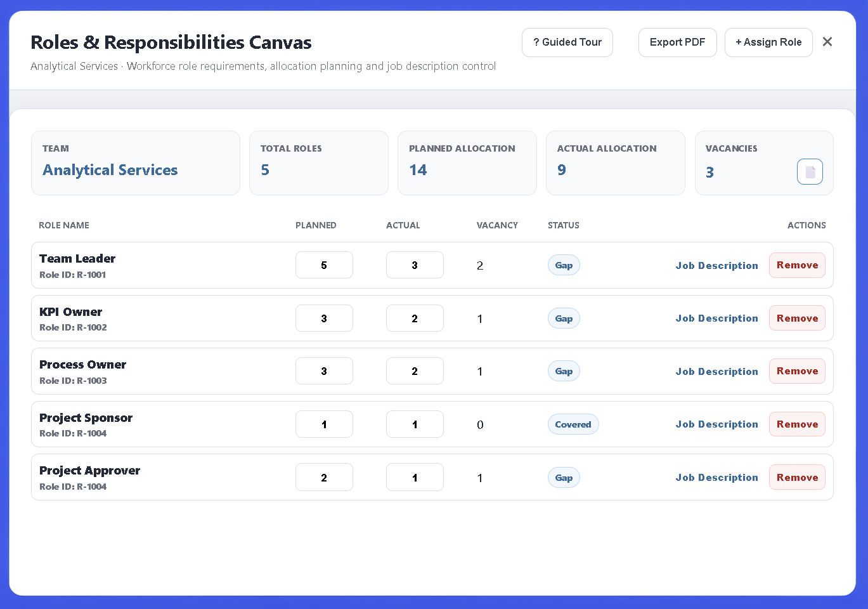Click the Total Roles value 5
Screen dimensions: 868x609
tap(265, 170)
